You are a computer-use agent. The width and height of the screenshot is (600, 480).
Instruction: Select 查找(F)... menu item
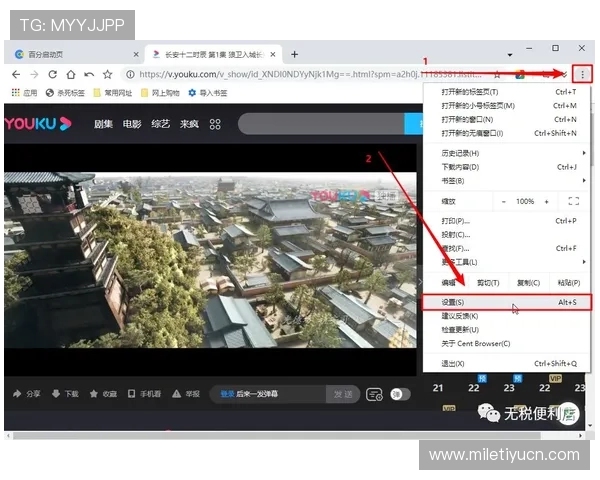pyautogui.click(x=507, y=248)
